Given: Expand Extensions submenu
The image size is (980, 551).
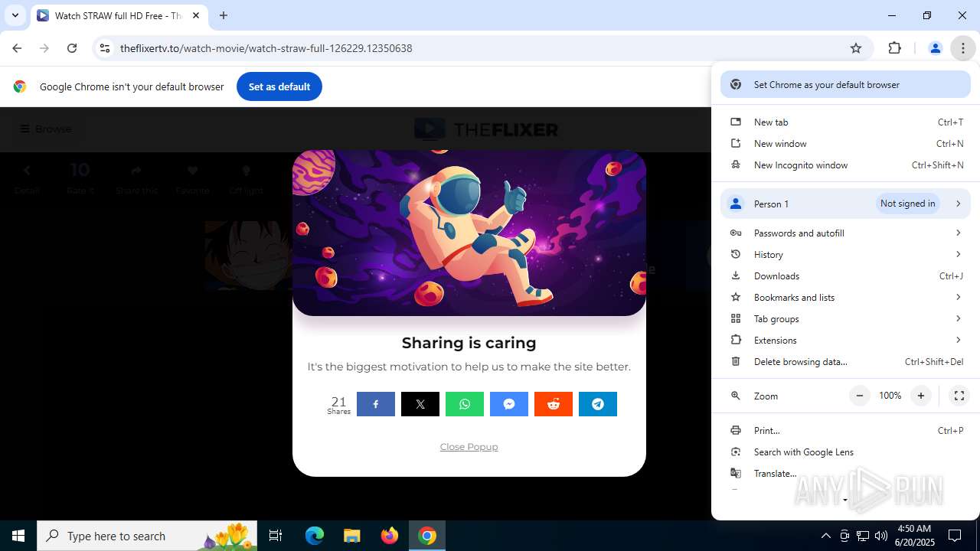Looking at the screenshot, I should pos(845,341).
